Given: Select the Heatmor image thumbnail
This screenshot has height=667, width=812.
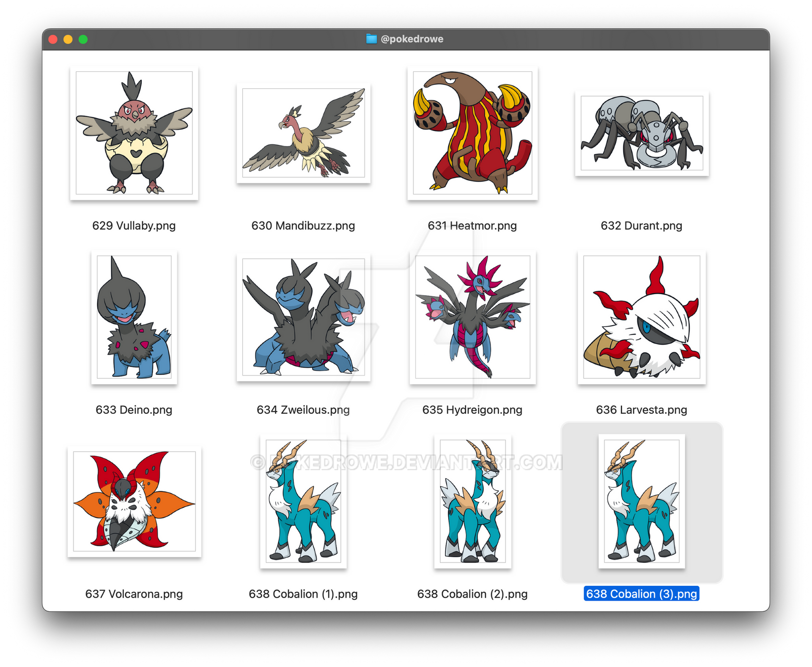Looking at the screenshot, I should click(472, 133).
